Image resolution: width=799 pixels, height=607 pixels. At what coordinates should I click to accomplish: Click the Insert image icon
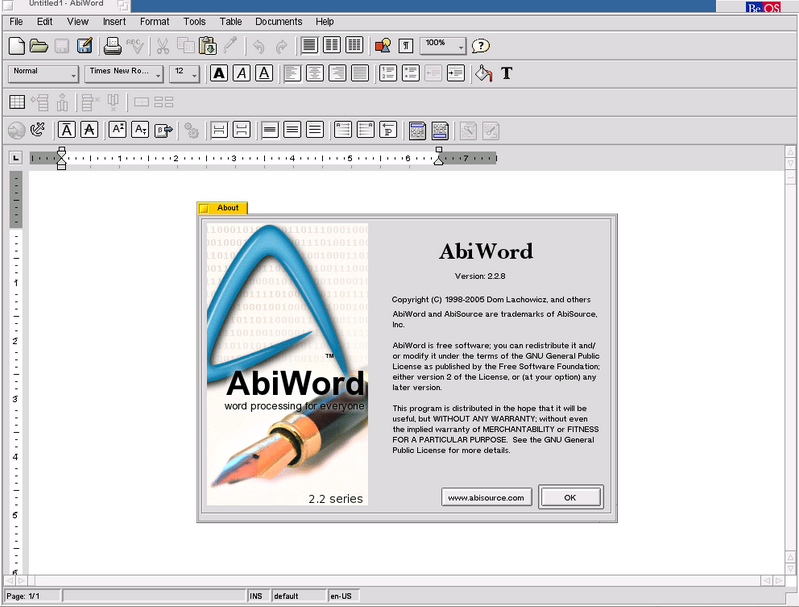(382, 45)
